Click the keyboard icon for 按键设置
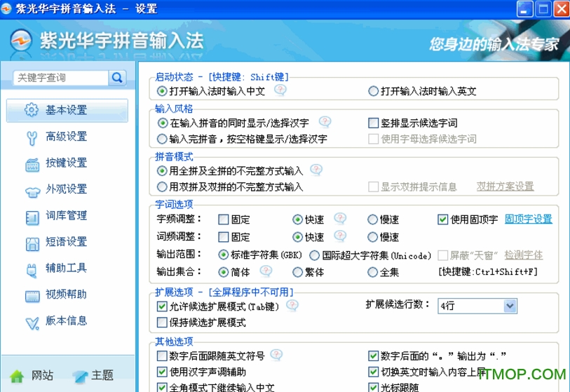Viewport: 570px width, 392px height. coord(32,164)
